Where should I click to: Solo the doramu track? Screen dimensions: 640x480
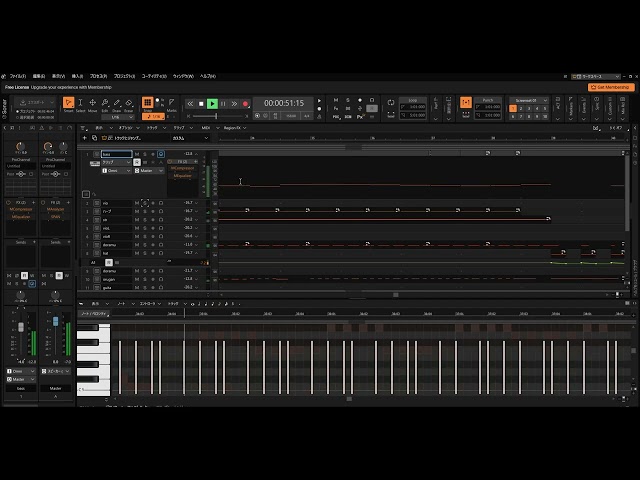pyautogui.click(x=145, y=245)
